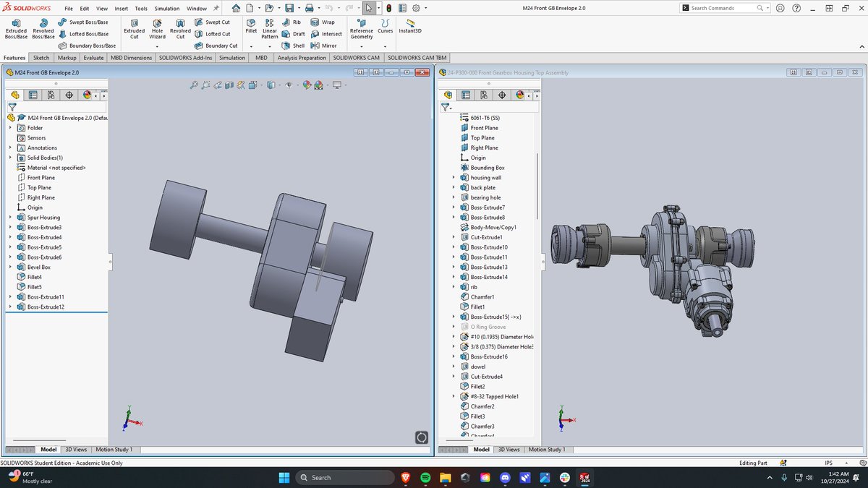The image size is (868, 488).
Task: Click the right feature tree vertical scrollbar
Action: pos(537,186)
